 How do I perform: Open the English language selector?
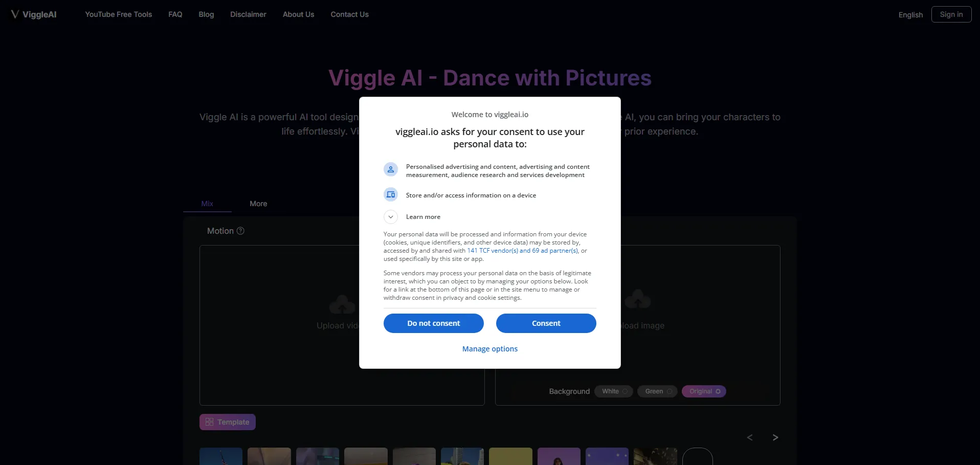coord(910,15)
